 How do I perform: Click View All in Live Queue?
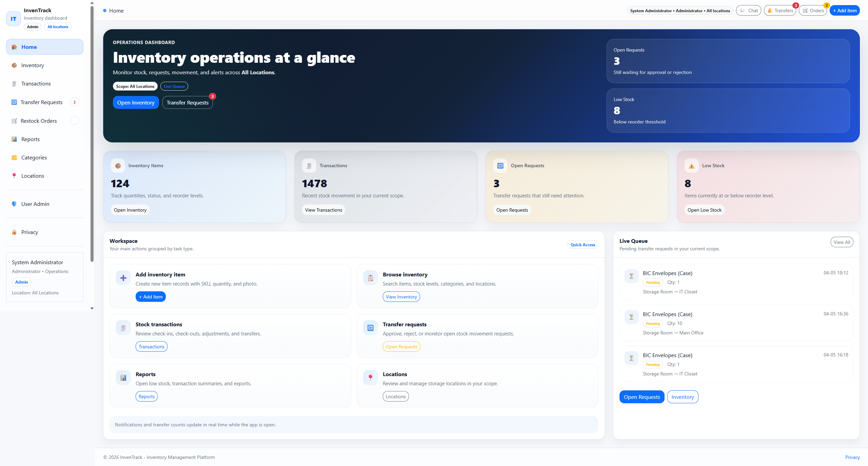(842, 242)
